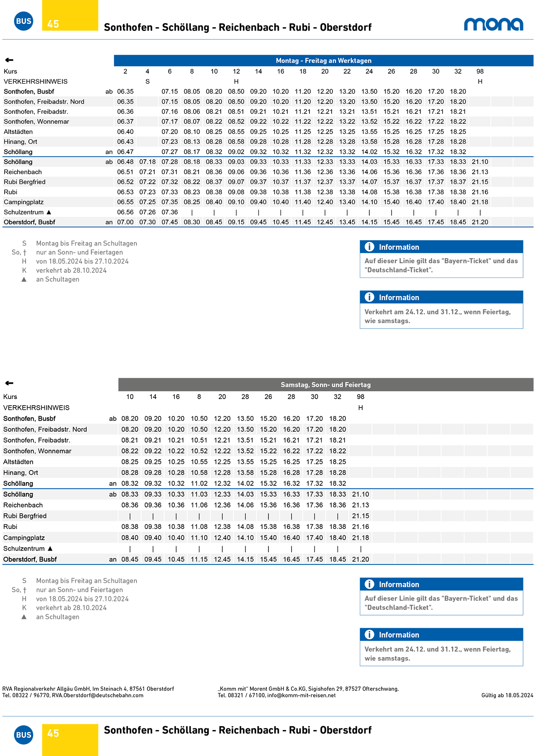Click the 06.40 Altstädten time
Viewport: 536px width, 756px height.
point(125,132)
